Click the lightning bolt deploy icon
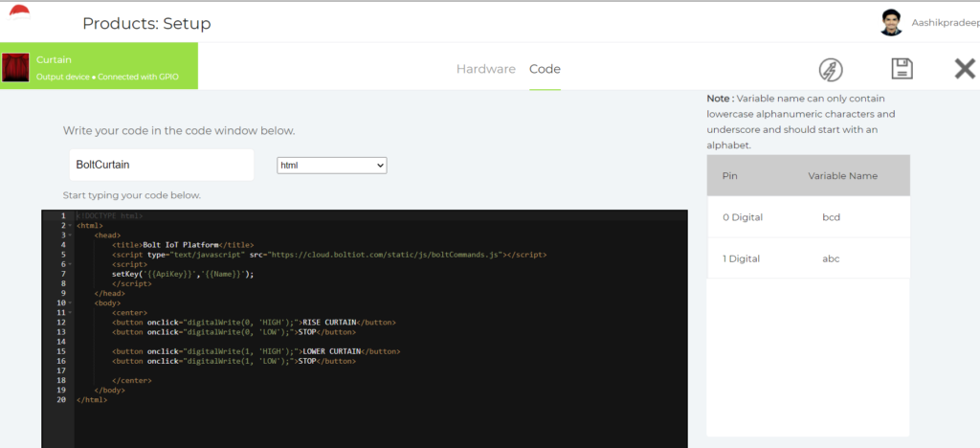980x448 pixels. point(831,69)
